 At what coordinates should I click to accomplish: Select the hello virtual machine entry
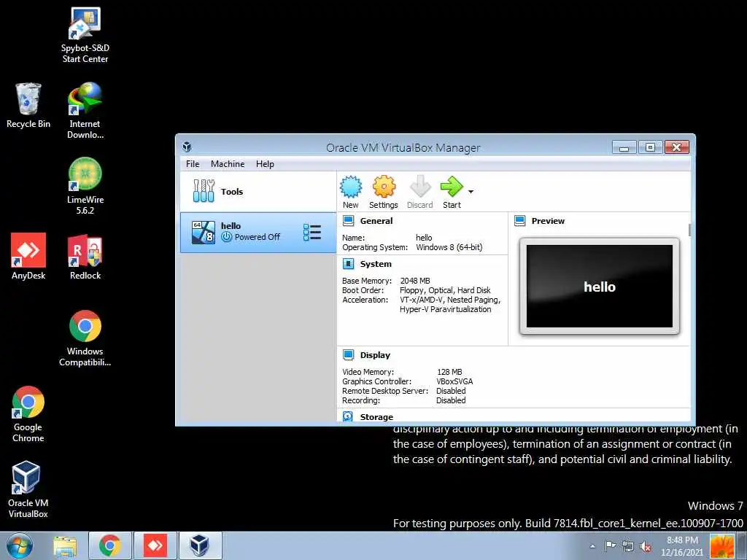(x=258, y=233)
